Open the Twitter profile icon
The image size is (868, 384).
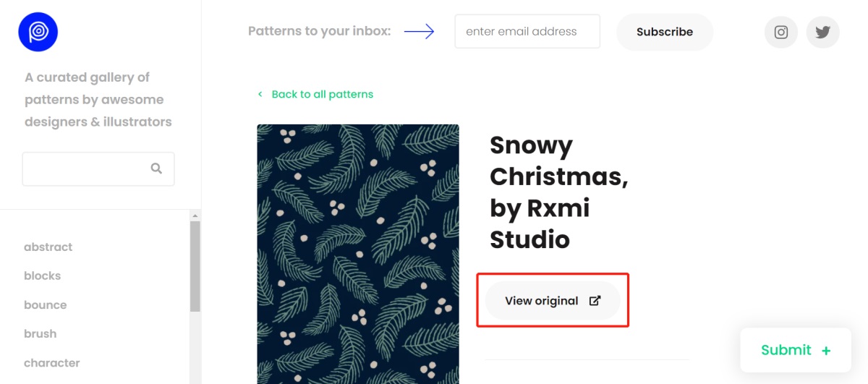tap(822, 32)
